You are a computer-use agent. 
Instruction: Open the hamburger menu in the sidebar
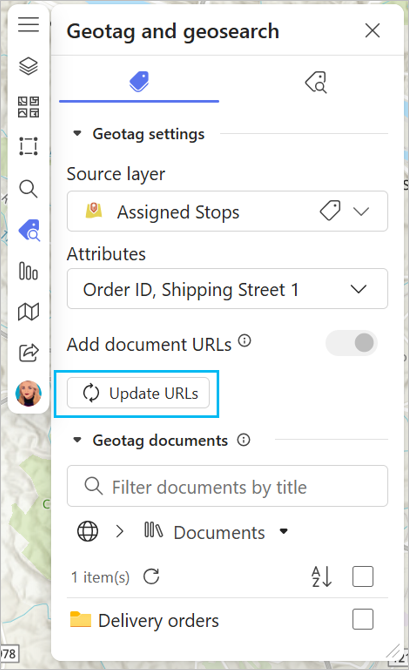tap(28, 24)
